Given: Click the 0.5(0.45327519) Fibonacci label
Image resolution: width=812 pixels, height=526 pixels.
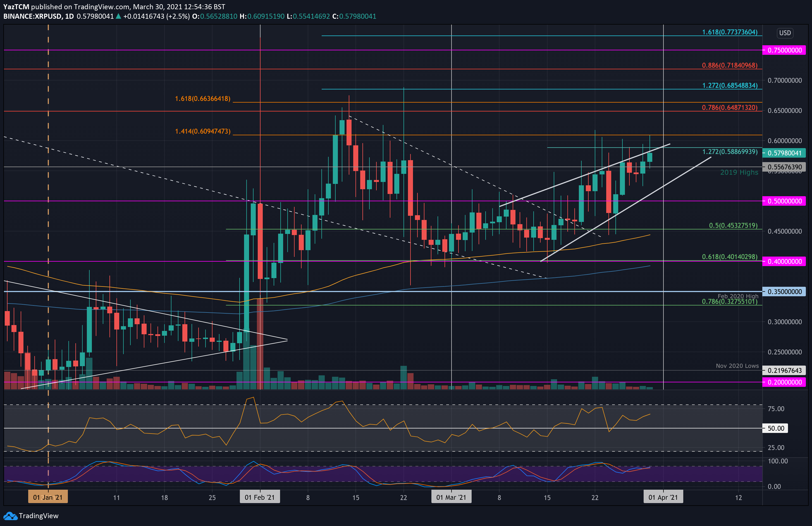Looking at the screenshot, I should click(733, 226).
